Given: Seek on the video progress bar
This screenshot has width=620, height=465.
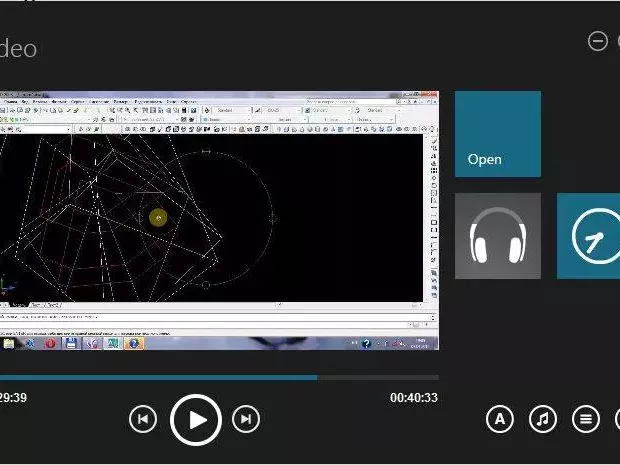Looking at the screenshot, I should pyautogui.click(x=200, y=378).
